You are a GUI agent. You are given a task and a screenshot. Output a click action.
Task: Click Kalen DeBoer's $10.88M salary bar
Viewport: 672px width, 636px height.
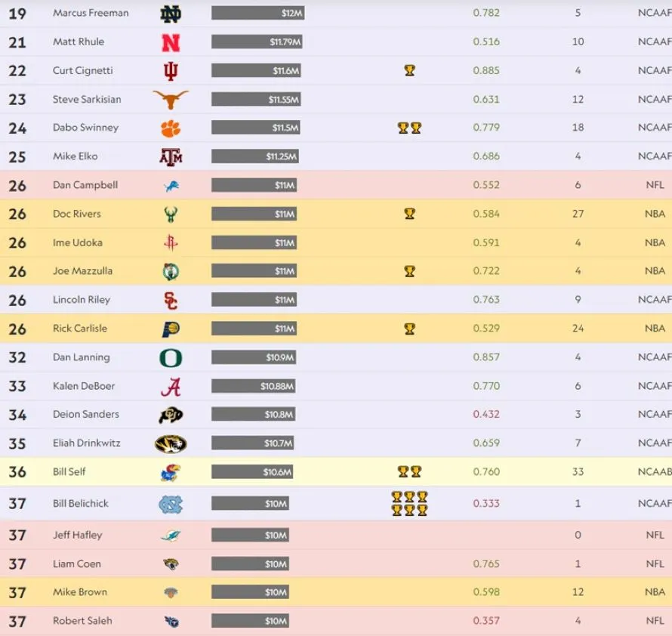[x=253, y=387]
